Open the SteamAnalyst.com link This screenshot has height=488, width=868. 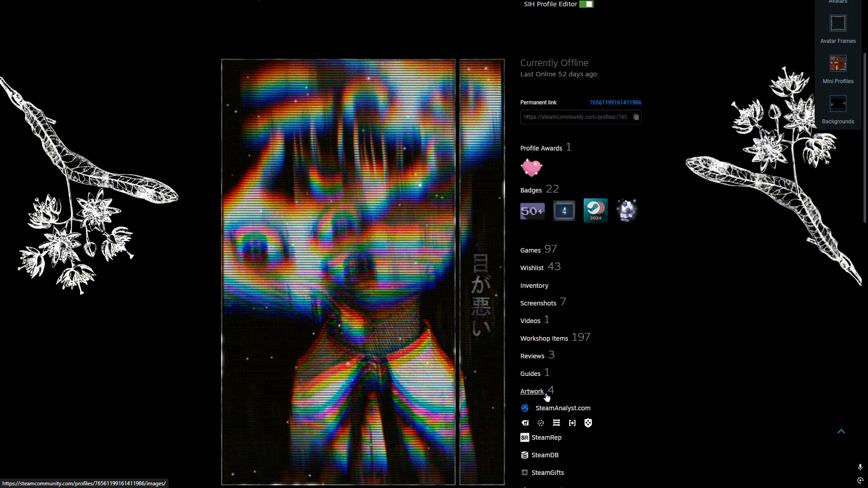[x=563, y=408]
